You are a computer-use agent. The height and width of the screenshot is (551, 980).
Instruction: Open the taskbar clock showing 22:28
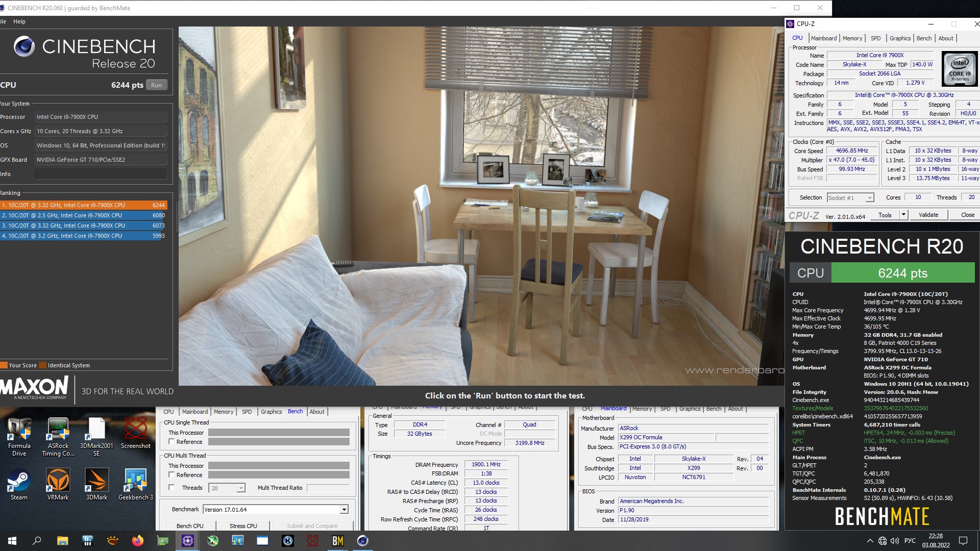936,541
